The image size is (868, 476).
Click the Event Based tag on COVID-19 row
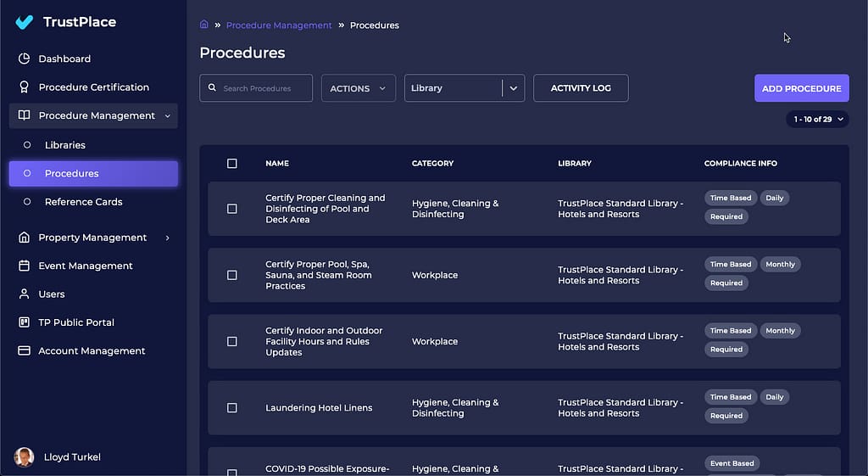(x=732, y=463)
